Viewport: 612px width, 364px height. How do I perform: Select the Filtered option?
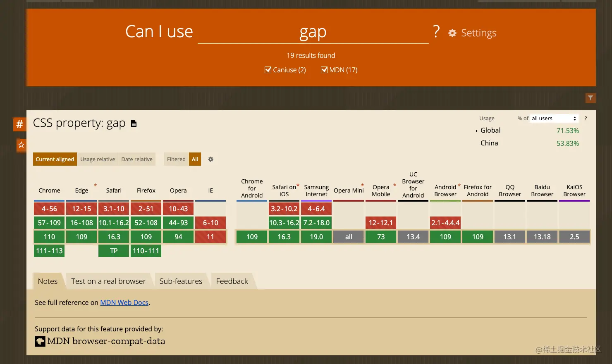point(176,159)
